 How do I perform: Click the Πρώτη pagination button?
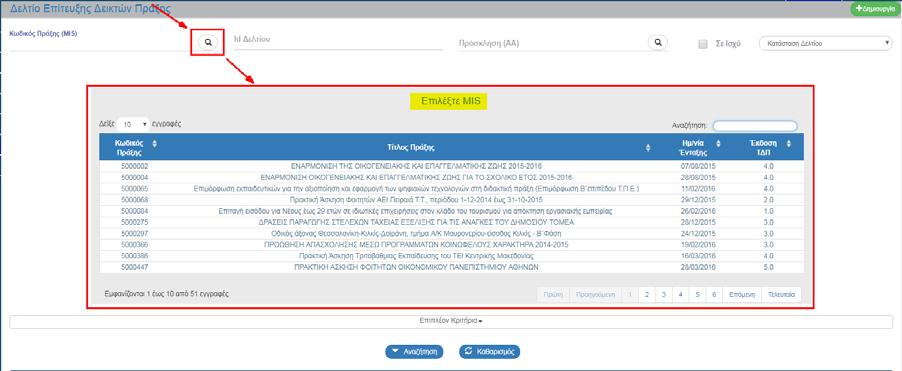pos(553,294)
